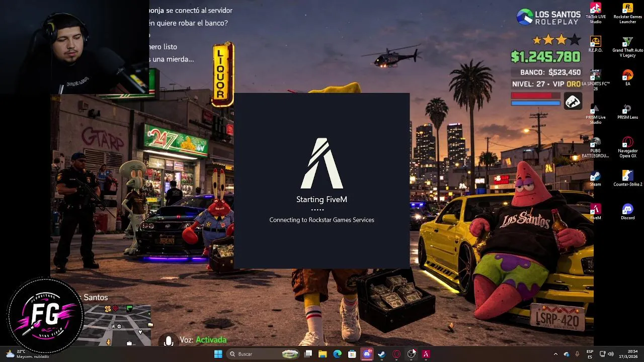This screenshot has width=644, height=362.
Task: Switch to Discord in the taskbar
Action: point(367,354)
